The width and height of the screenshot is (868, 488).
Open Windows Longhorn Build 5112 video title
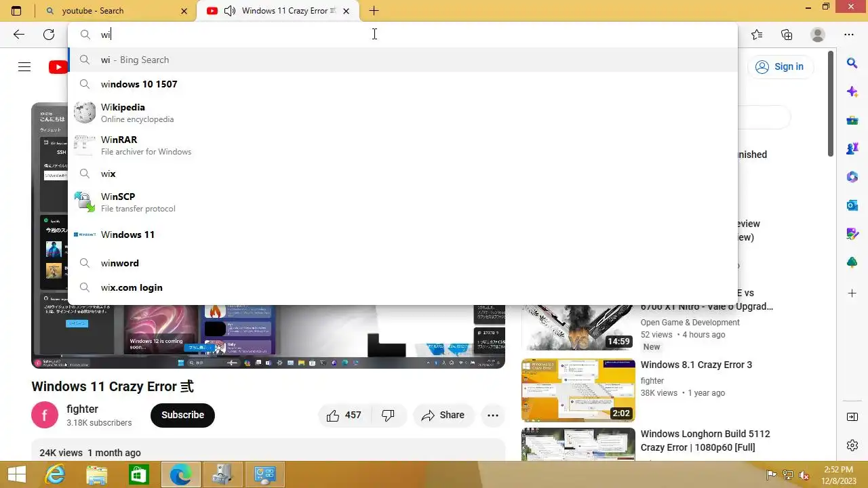point(705,441)
